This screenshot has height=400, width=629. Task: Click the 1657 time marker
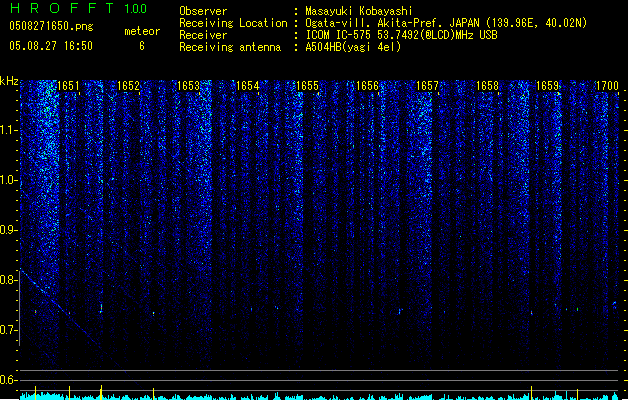427,86
